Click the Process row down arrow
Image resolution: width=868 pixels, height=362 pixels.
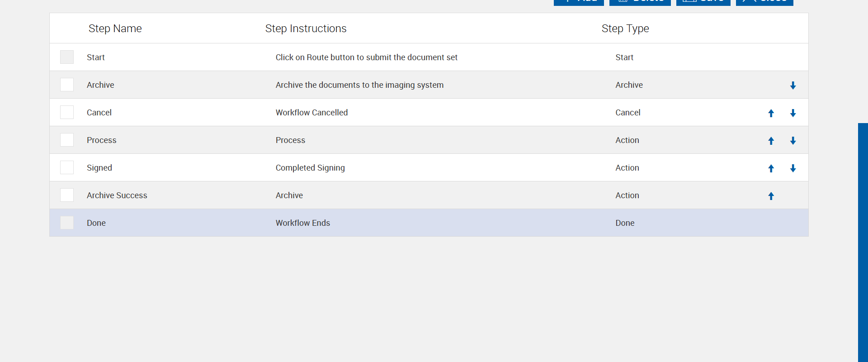click(793, 141)
